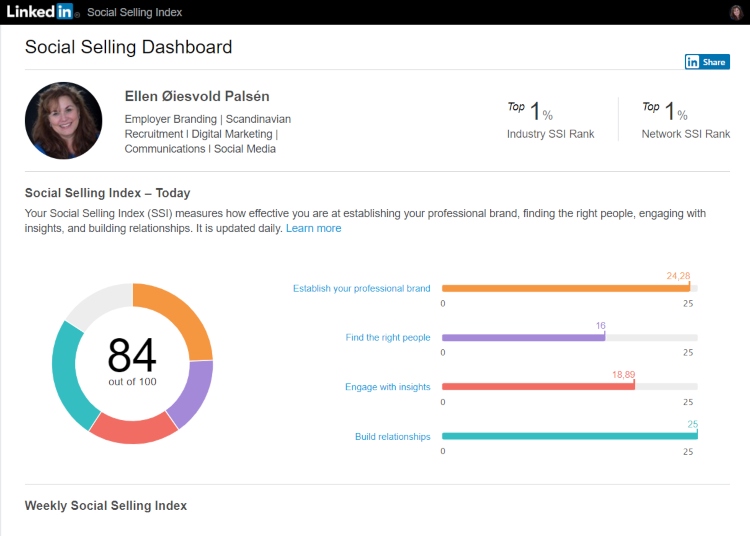Select Find the right people label
The image size is (750, 536).
click(388, 338)
